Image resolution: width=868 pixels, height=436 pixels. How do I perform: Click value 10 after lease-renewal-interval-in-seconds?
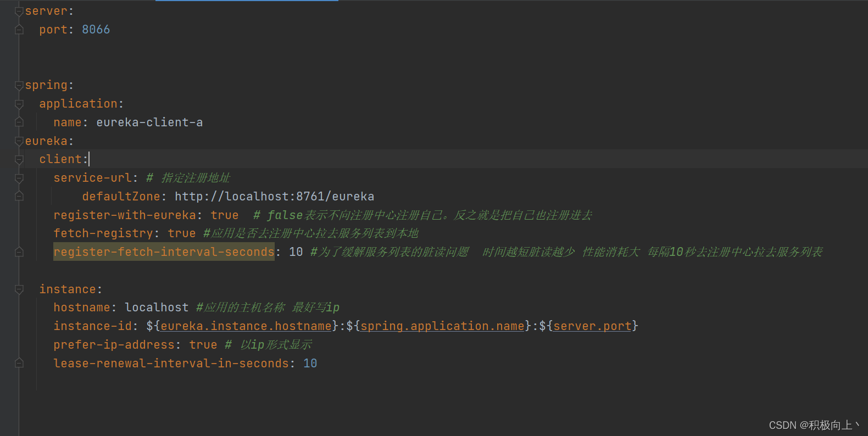pyautogui.click(x=310, y=364)
